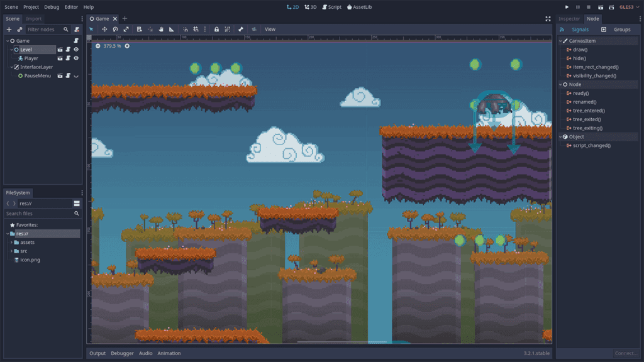Stop the running scene
This screenshot has height=362, width=644.
tap(589, 7)
